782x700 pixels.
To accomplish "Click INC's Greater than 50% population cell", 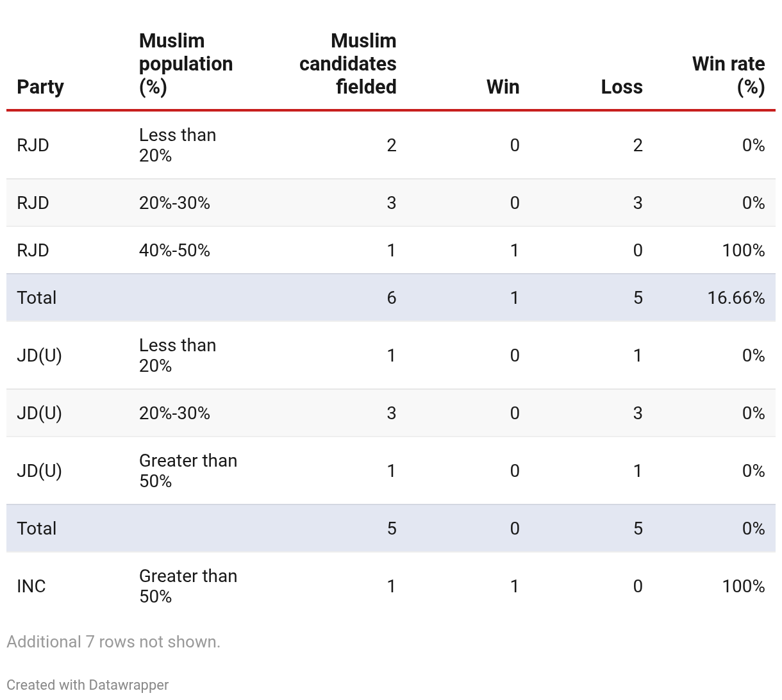I will pyautogui.click(x=188, y=586).
